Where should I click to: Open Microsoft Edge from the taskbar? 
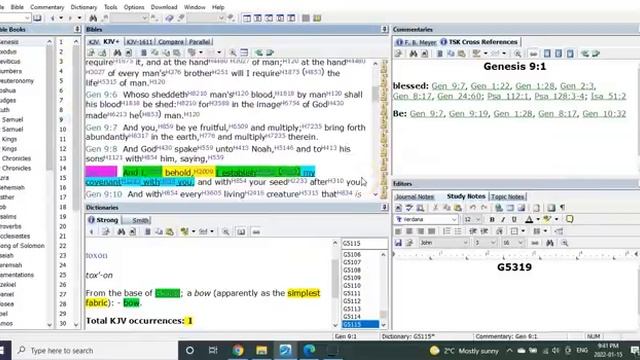coord(309,350)
